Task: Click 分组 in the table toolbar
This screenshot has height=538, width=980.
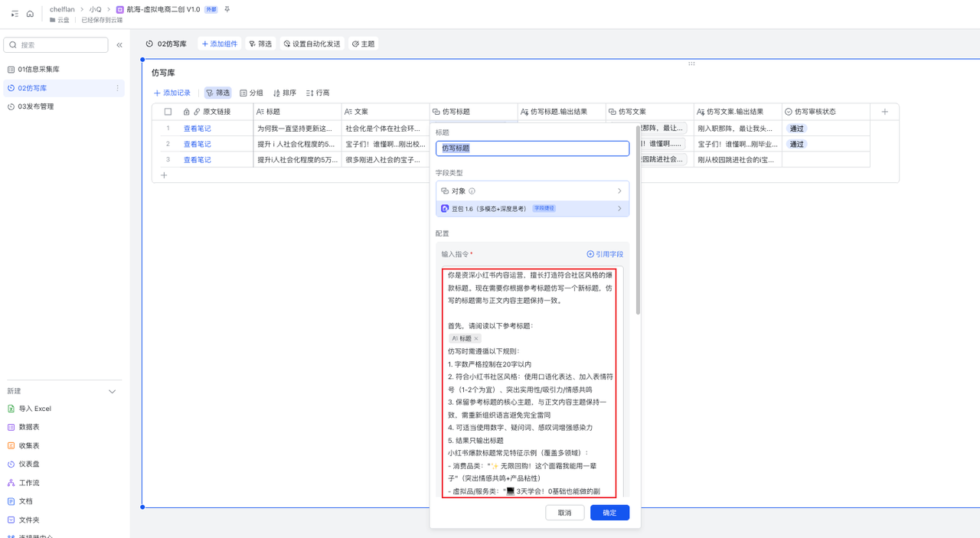Action: (x=251, y=93)
